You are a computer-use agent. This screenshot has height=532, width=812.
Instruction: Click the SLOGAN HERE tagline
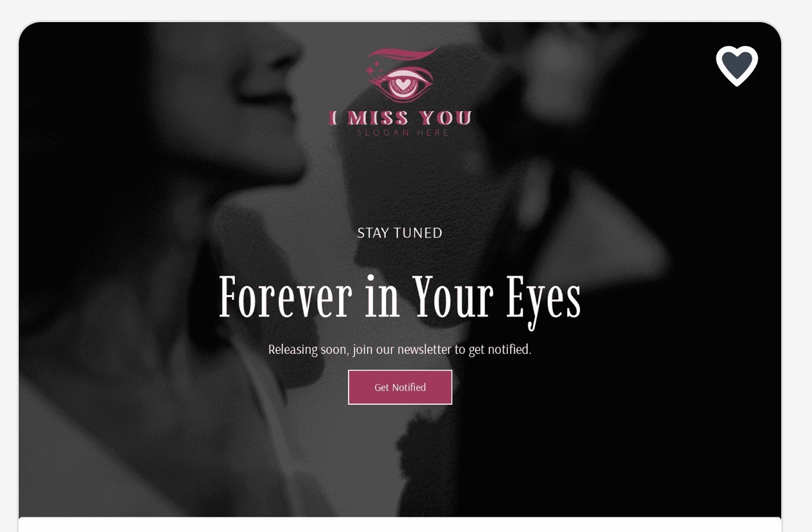403,132
